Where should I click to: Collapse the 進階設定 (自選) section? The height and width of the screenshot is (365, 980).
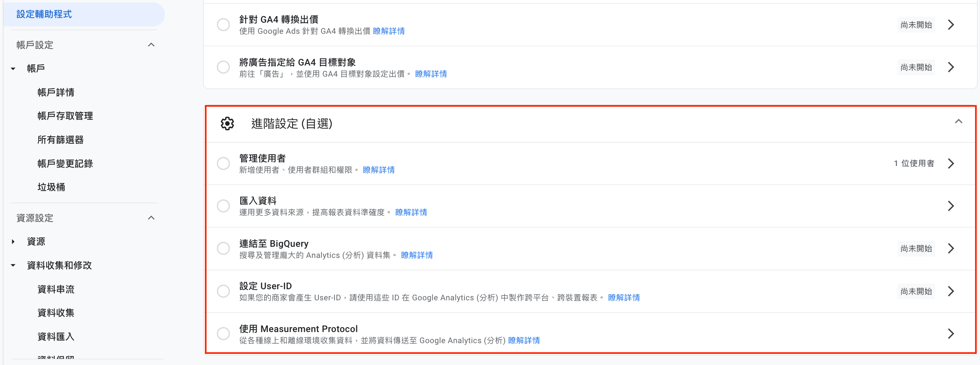pos(959,121)
